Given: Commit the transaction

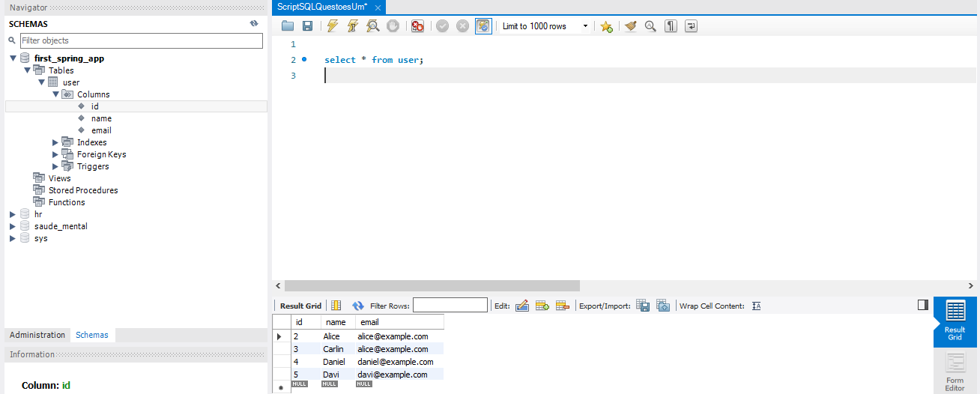Looking at the screenshot, I should (442, 25).
